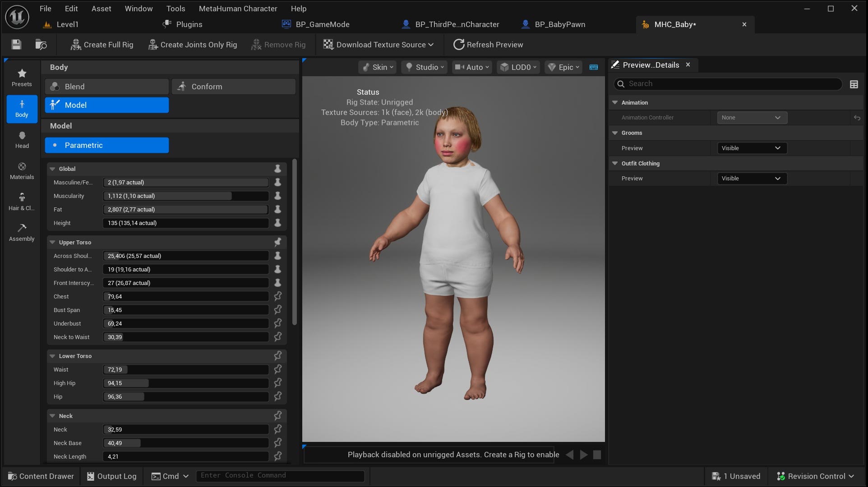This screenshot has height=487, width=868.
Task: Open Grooms Preview visibility dropdown
Action: coord(751,148)
